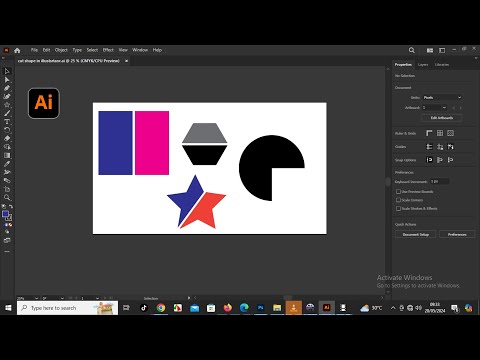Switch to the Layers tab
The height and width of the screenshot is (360, 480).
pos(423,65)
